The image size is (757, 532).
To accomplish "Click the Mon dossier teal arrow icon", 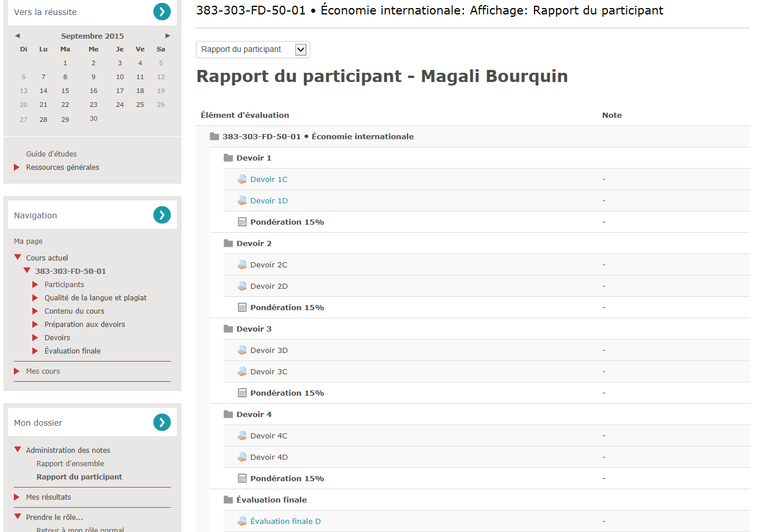I will click(x=162, y=422).
